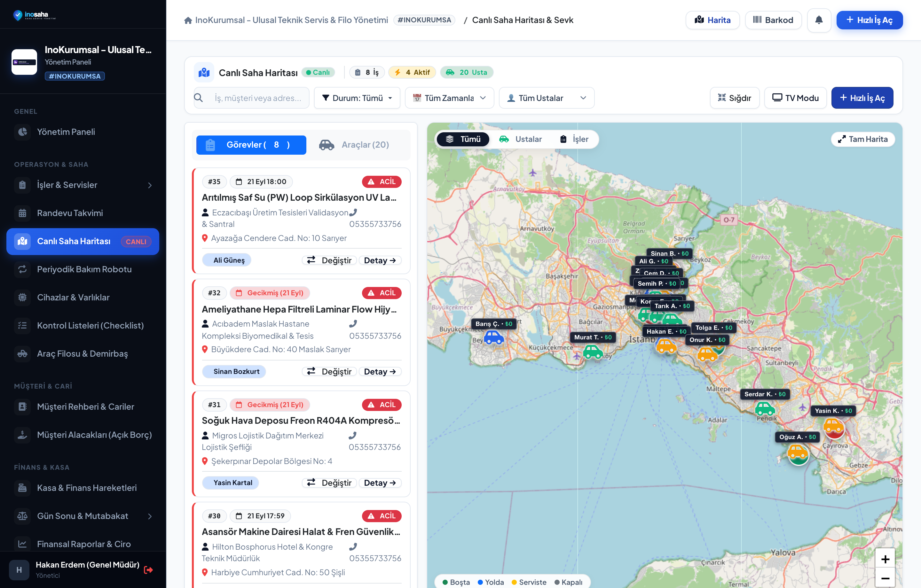Image resolution: width=921 pixels, height=588 pixels.
Task: Toggle İşler map layer filter
Action: pos(574,139)
